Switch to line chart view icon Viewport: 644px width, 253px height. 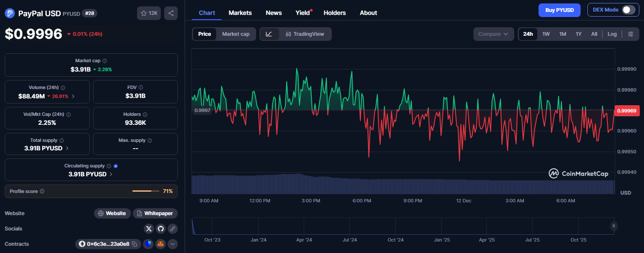point(269,34)
